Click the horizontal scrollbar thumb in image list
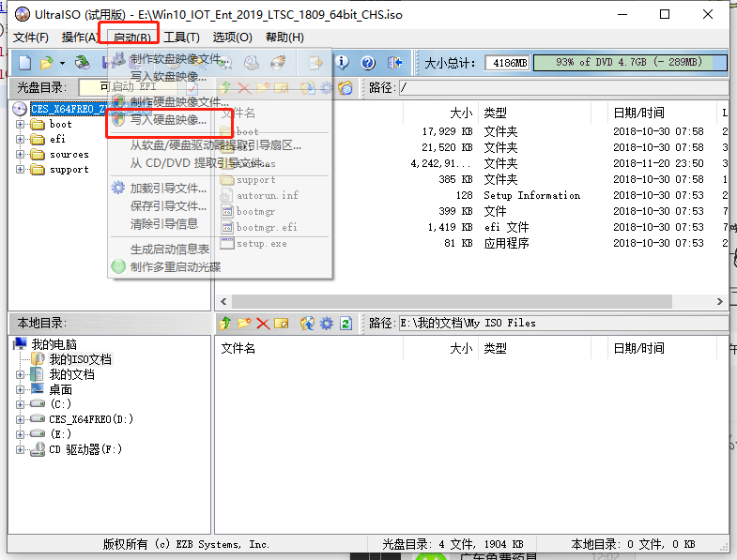This screenshot has height=560, width=737. [x=452, y=302]
